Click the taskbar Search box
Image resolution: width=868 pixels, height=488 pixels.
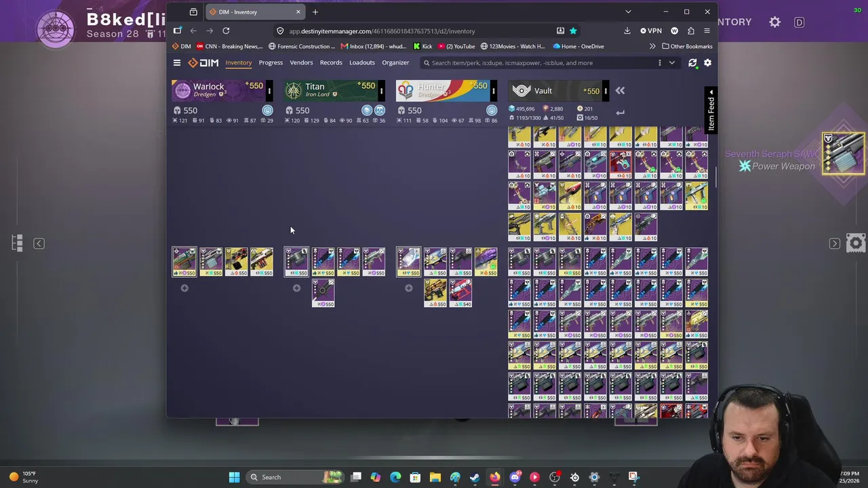[x=296, y=477]
